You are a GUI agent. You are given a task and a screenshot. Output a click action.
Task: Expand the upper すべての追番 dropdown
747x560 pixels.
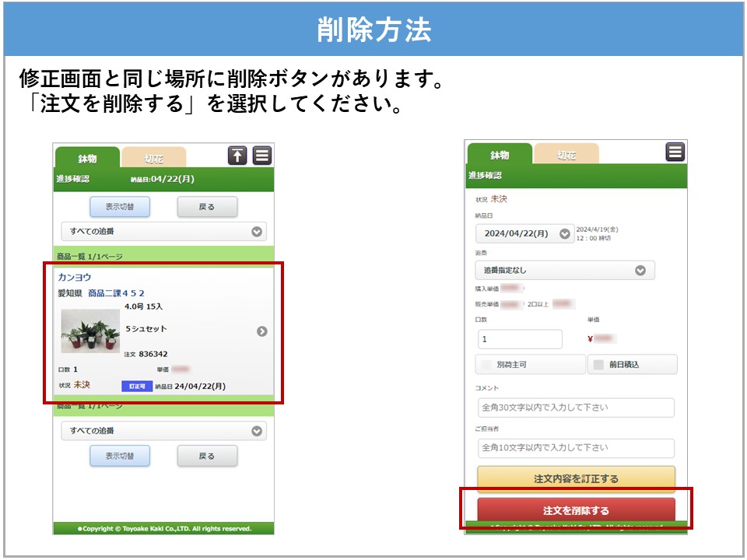pyautogui.click(x=163, y=231)
